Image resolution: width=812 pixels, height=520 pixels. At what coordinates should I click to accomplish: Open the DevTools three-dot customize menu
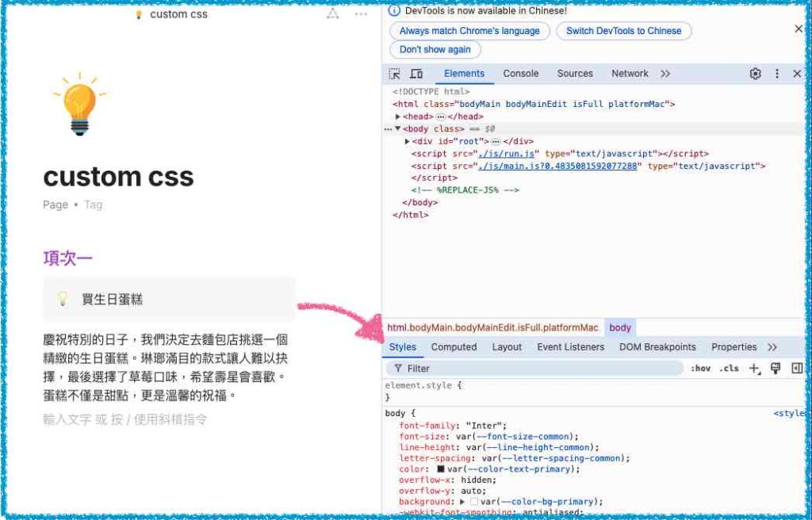777,74
